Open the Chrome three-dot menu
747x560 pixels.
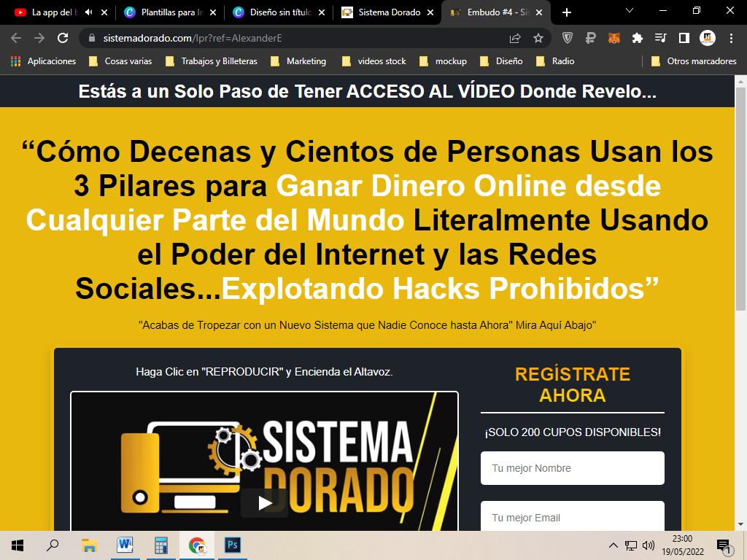(730, 38)
